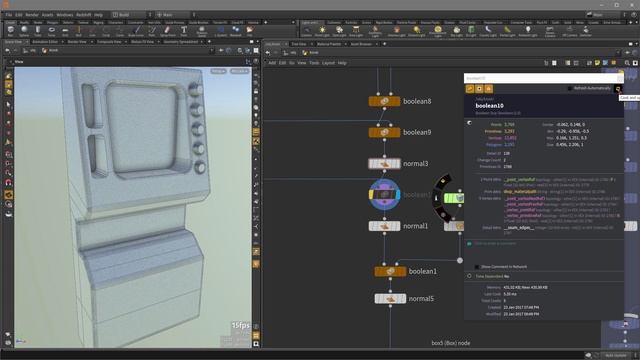Enable Refresh Automatically checkbox
640x360 pixels.
coord(570,88)
